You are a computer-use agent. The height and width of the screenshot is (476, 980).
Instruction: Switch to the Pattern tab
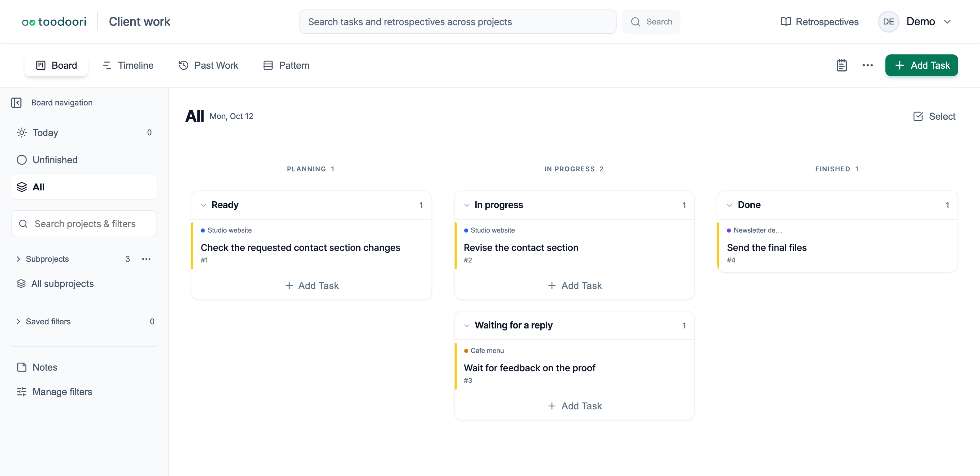pyautogui.click(x=286, y=65)
